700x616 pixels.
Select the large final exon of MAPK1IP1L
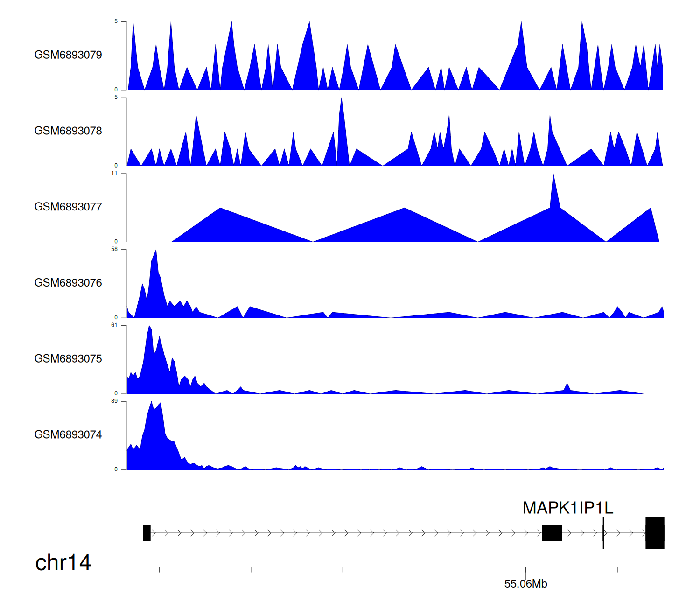[654, 533]
